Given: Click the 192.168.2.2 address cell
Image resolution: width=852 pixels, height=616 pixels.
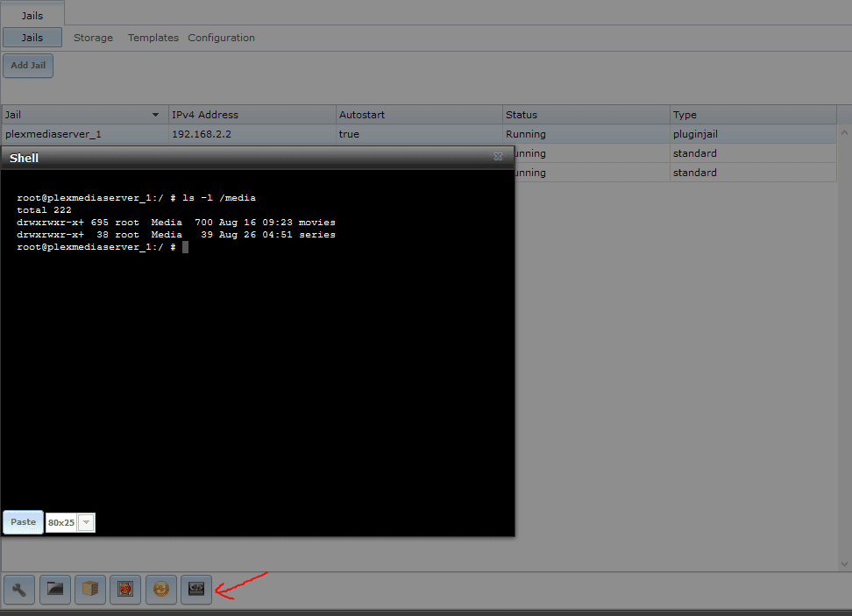Looking at the screenshot, I should click(252, 134).
